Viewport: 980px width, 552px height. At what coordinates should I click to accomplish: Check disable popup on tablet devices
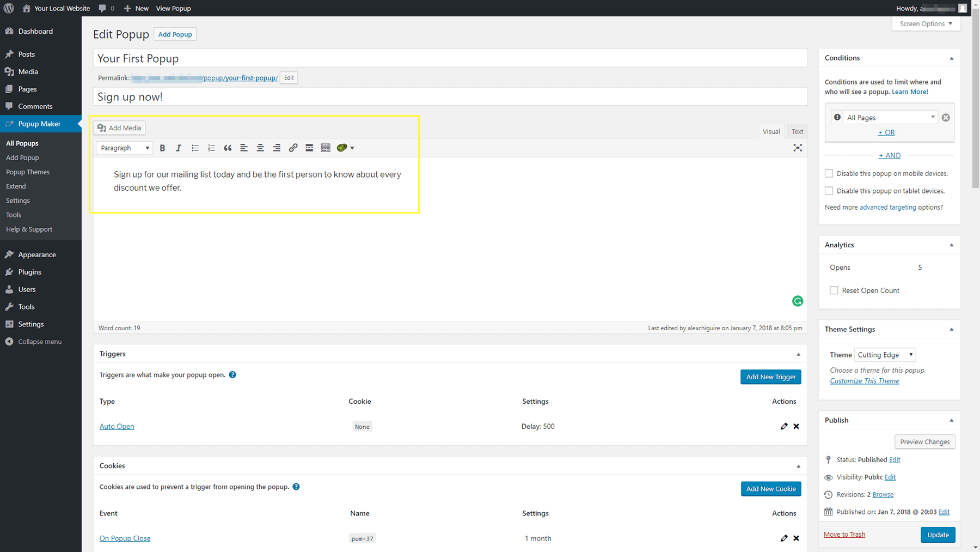pos(829,191)
